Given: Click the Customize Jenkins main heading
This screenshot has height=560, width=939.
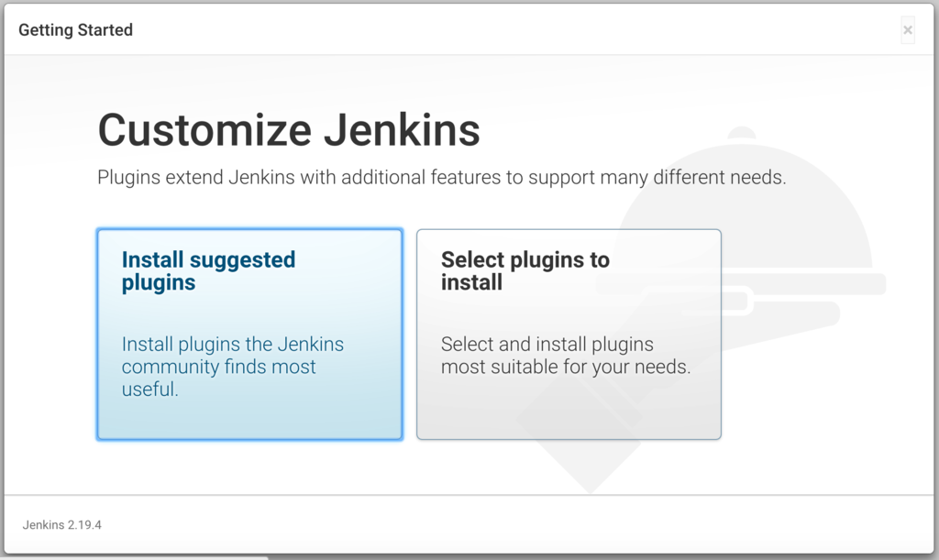Looking at the screenshot, I should 289,130.
